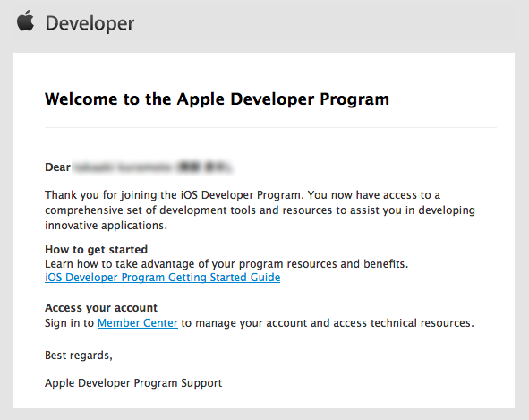
Task: Click the Access your account heading
Action: point(101,308)
